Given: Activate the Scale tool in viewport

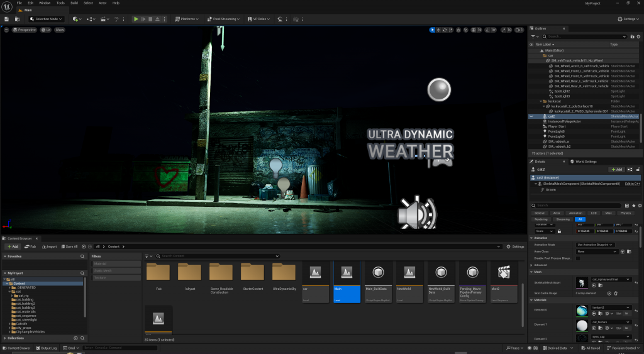Looking at the screenshot, I should pyautogui.click(x=451, y=30).
